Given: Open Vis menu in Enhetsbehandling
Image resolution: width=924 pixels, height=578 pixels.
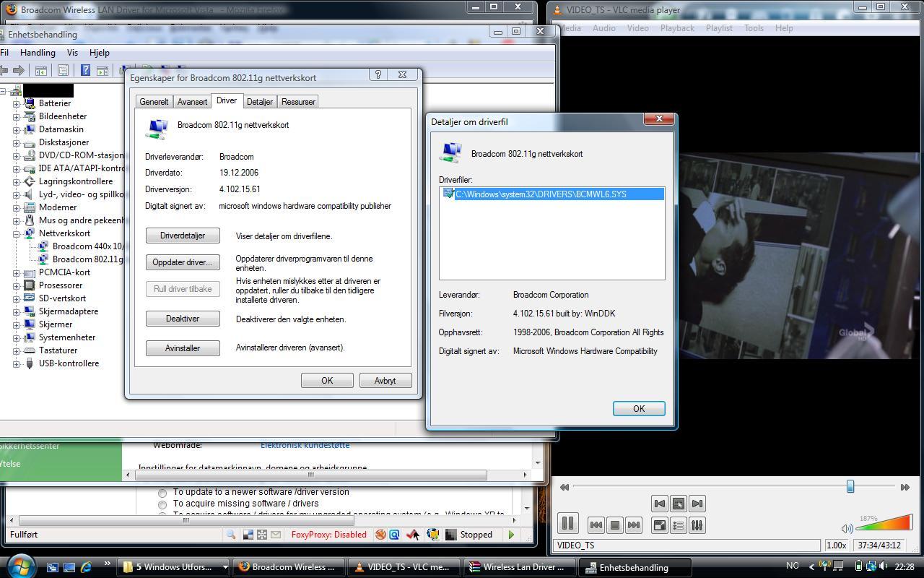Looking at the screenshot, I should tap(72, 53).
